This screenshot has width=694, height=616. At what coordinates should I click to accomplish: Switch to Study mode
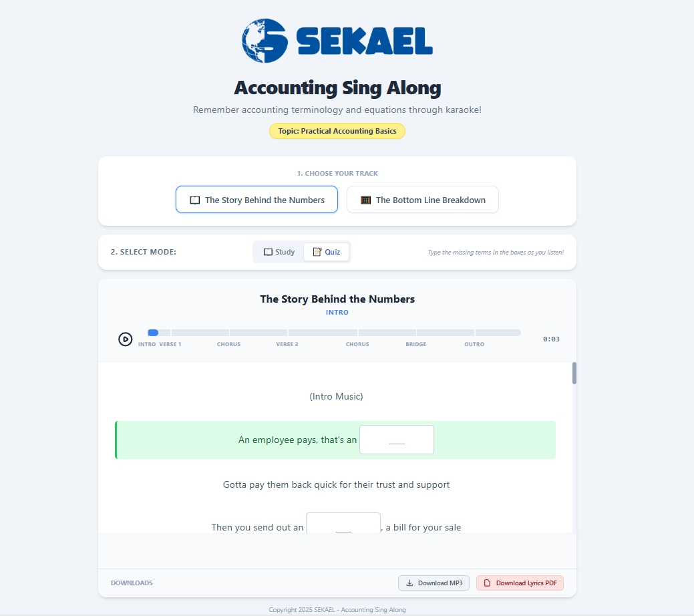279,252
